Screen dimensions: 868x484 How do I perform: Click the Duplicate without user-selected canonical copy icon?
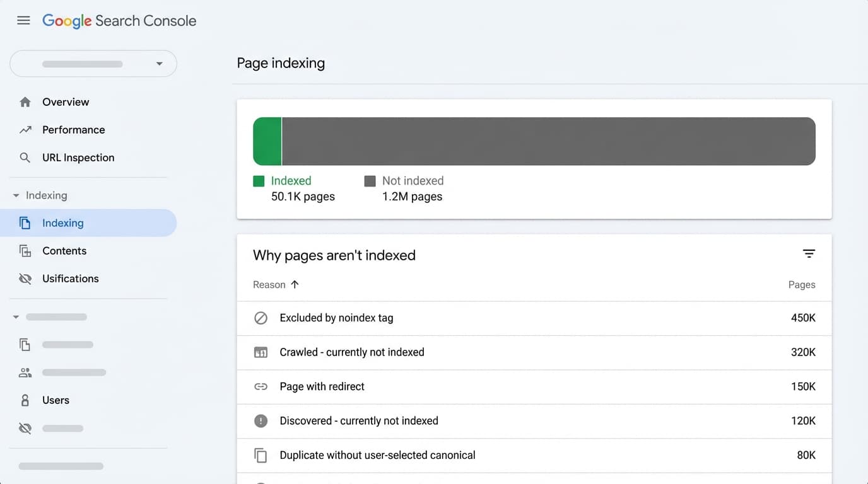click(261, 455)
